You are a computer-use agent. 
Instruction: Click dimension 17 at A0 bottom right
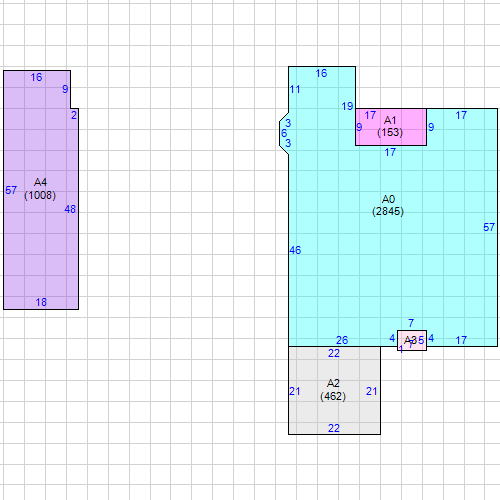tap(461, 340)
